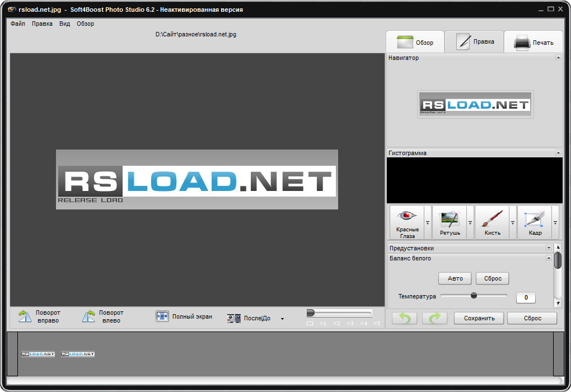Open the Кисть tool dropdown arrow
Image resolution: width=571 pixels, height=392 pixels.
[x=513, y=222]
